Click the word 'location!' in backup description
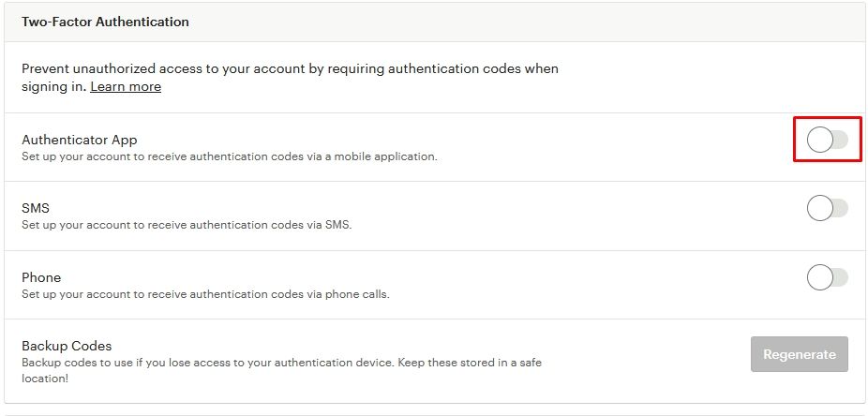This screenshot has height=416, width=868. point(45,380)
